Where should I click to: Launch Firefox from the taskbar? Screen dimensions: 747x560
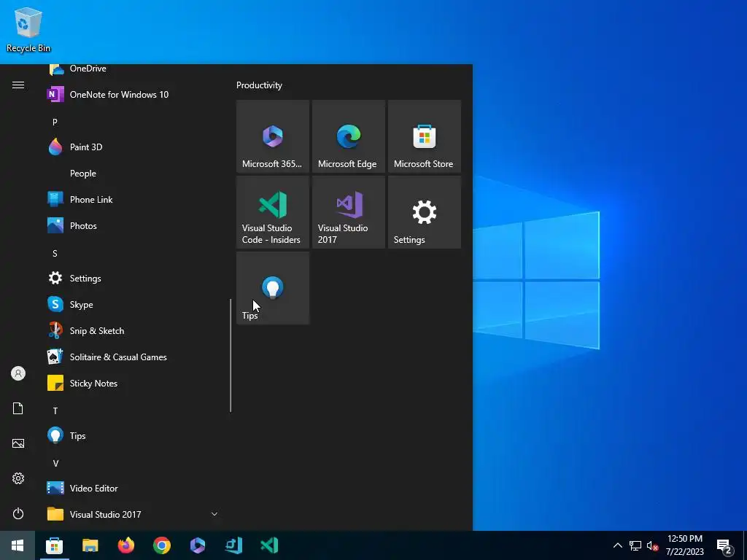125,545
